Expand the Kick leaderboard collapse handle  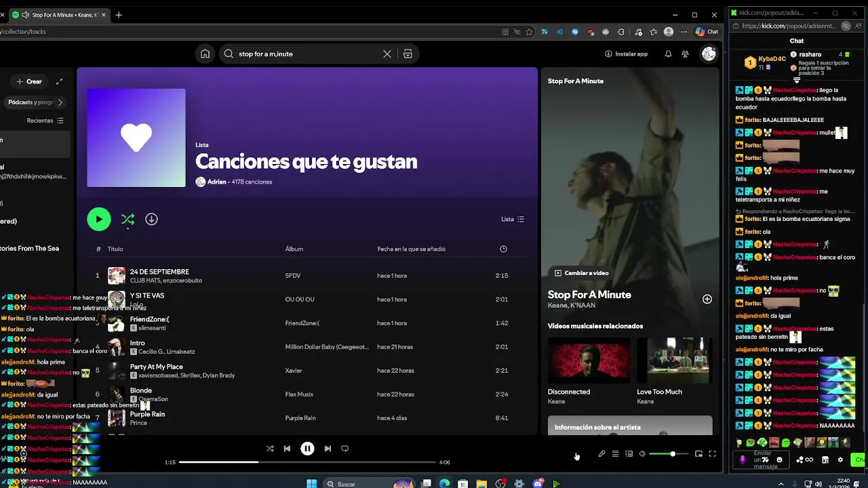pyautogui.click(x=797, y=80)
